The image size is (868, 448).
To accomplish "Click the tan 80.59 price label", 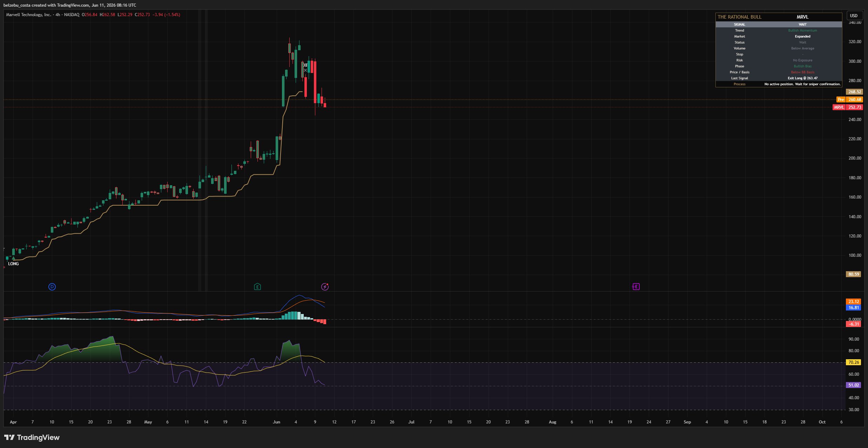I will [854, 274].
